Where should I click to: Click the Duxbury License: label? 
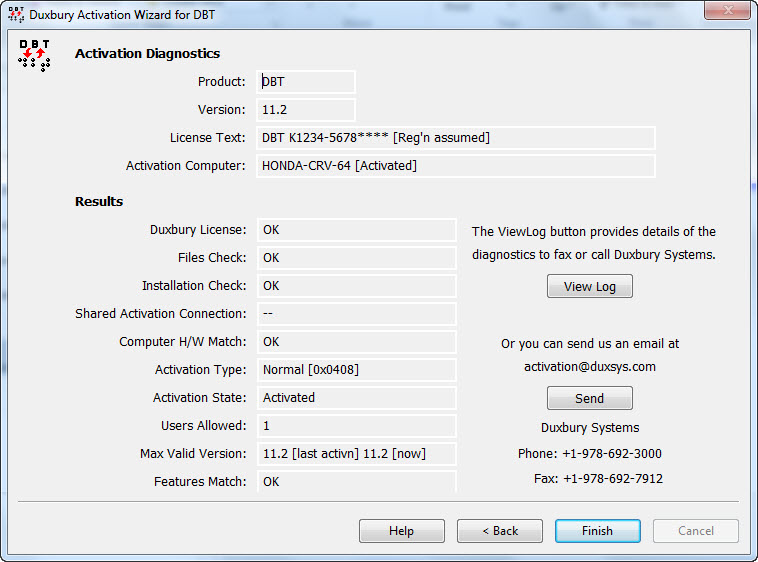point(198,230)
